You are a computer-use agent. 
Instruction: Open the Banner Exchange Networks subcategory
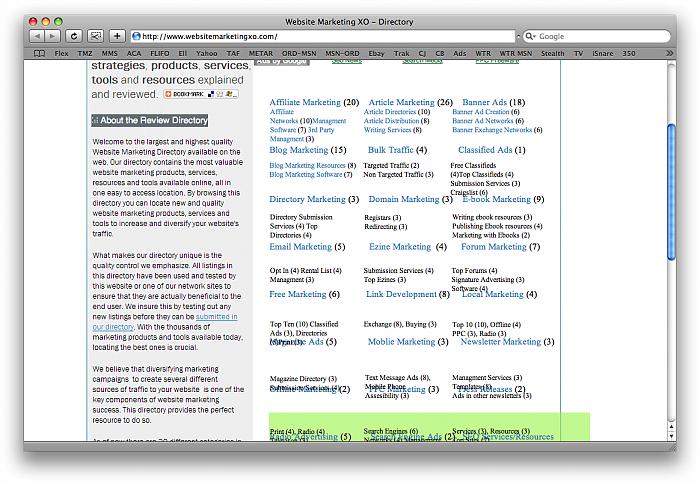[492, 130]
